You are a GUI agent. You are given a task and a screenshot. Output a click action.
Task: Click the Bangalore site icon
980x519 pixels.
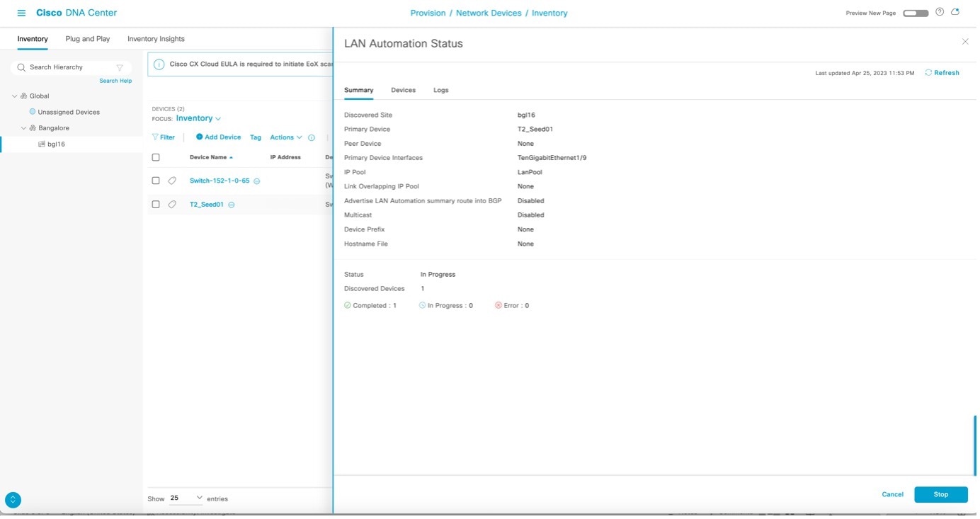pyautogui.click(x=33, y=128)
